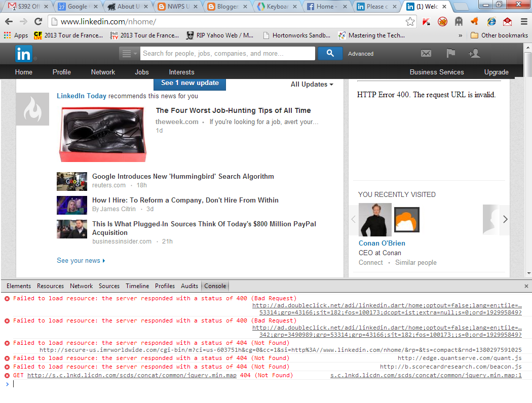Open the Interests navigation menu
Screen dimensions: 532x403
pyautogui.click(x=181, y=72)
